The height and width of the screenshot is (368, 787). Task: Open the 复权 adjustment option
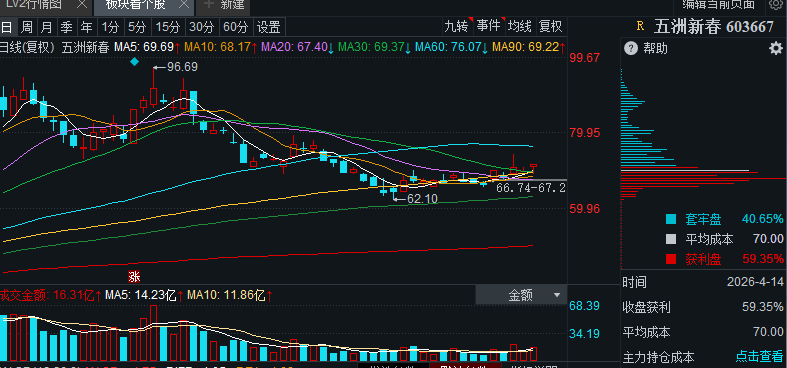tap(551, 26)
